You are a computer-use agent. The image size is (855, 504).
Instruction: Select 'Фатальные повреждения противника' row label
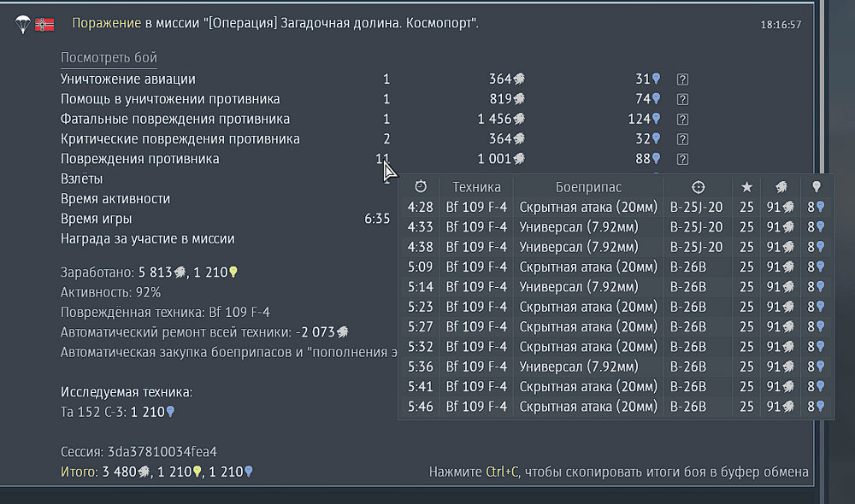(175, 119)
